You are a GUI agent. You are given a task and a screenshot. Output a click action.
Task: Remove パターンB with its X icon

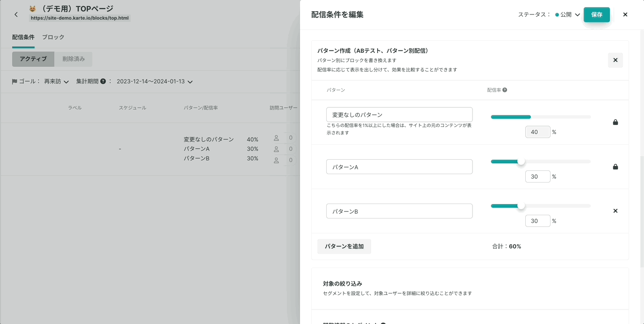coord(615,211)
